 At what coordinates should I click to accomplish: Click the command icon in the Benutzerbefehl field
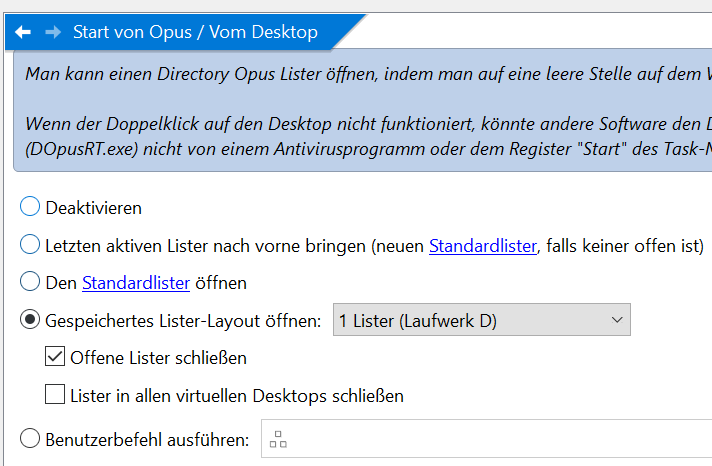[x=278, y=439]
